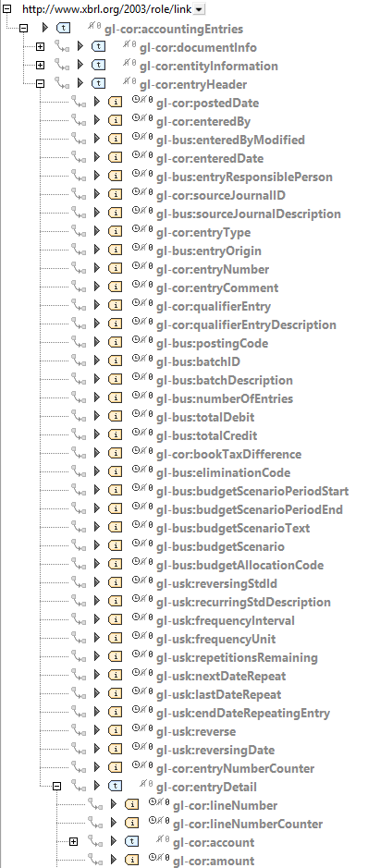Expand the gl-cor:entityInformation node
The width and height of the screenshot is (368, 868).
[40, 66]
